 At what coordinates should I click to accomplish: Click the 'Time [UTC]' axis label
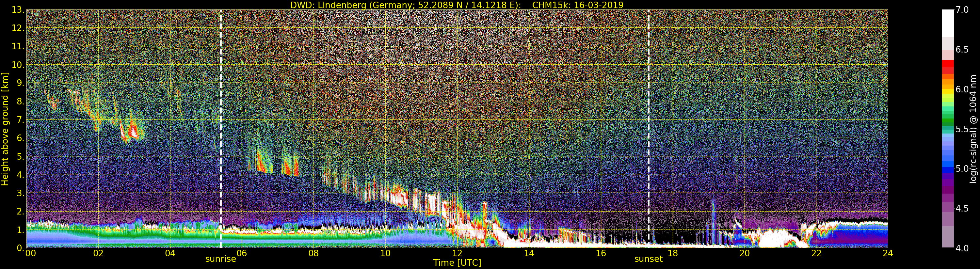coord(457,263)
